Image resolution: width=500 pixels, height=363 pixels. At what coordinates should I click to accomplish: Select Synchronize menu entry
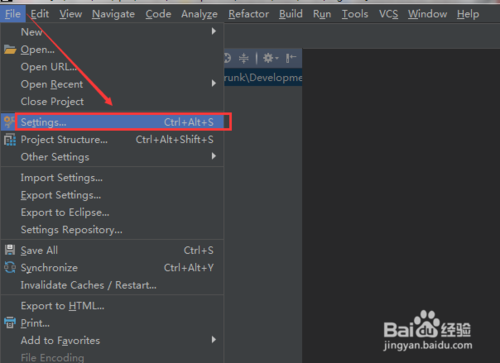pos(112,268)
